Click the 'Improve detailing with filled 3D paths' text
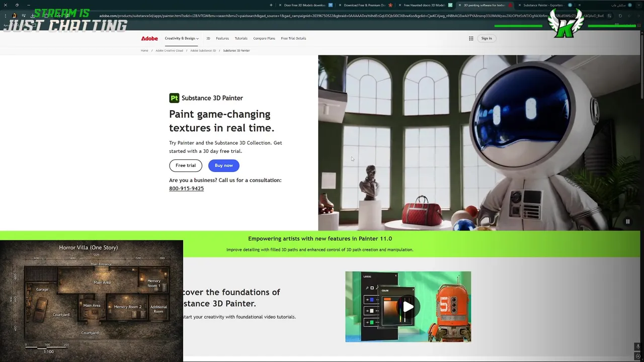This screenshot has height=362, width=644. tap(319, 250)
